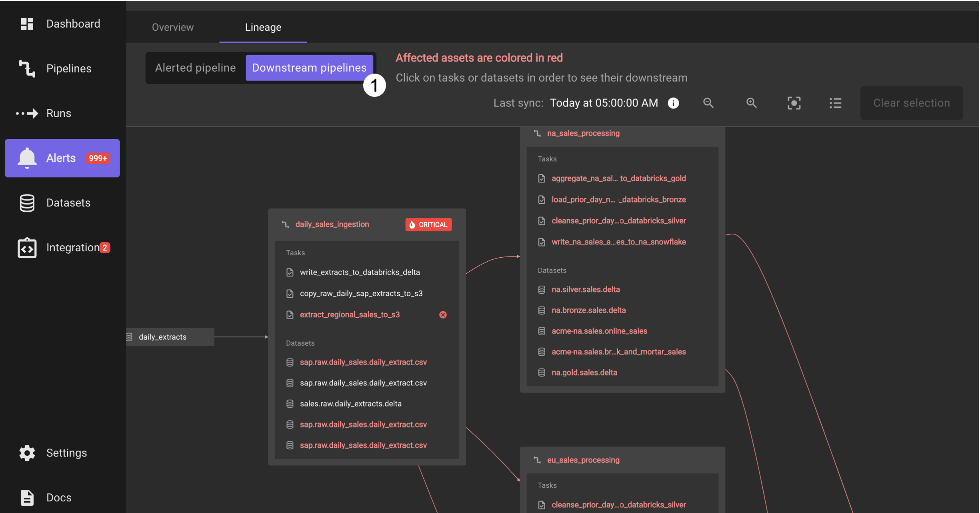Click the daily_extracts upstream dataset node
Viewport: 980px width, 513px height.
coord(162,337)
